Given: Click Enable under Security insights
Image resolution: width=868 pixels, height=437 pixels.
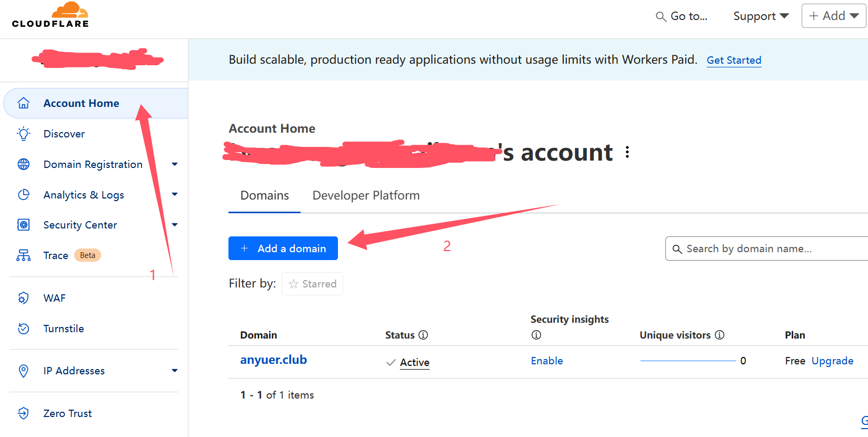Looking at the screenshot, I should 547,361.
